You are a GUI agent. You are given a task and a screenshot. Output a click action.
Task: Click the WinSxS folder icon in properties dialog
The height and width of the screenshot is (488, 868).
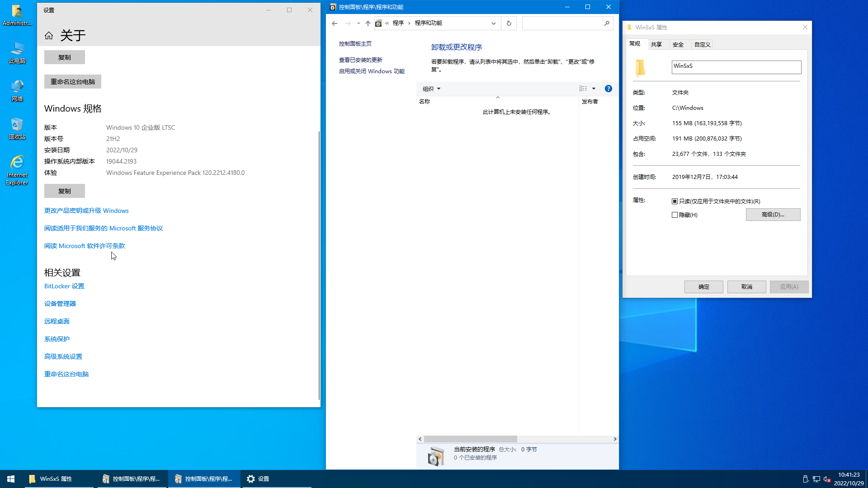tap(640, 68)
